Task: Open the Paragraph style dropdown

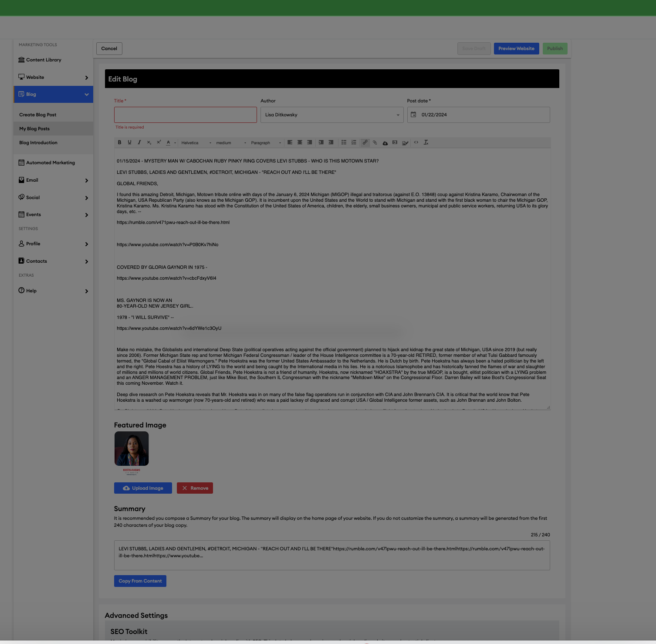Action: point(266,143)
